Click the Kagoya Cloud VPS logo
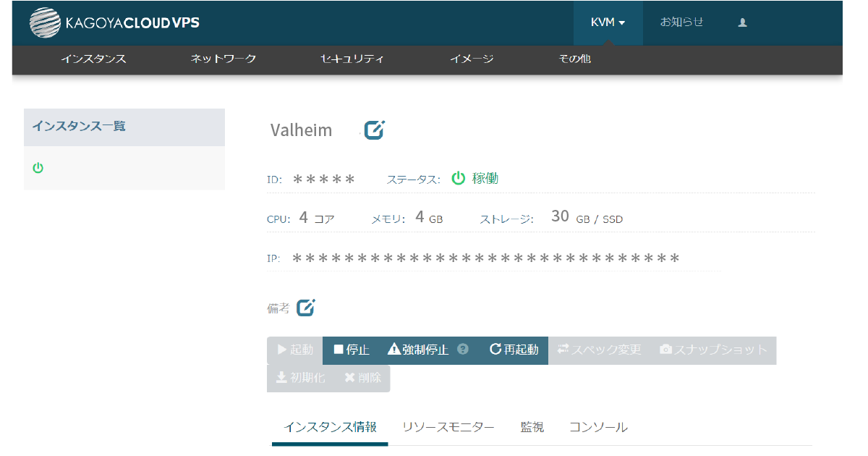868x456 pixels. (x=114, y=22)
